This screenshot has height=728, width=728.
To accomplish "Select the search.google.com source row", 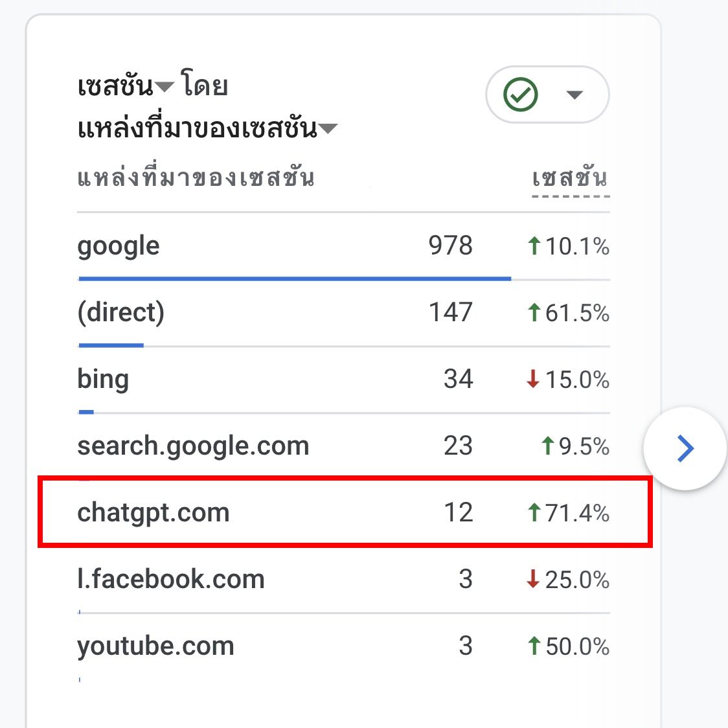I will pos(193,446).
